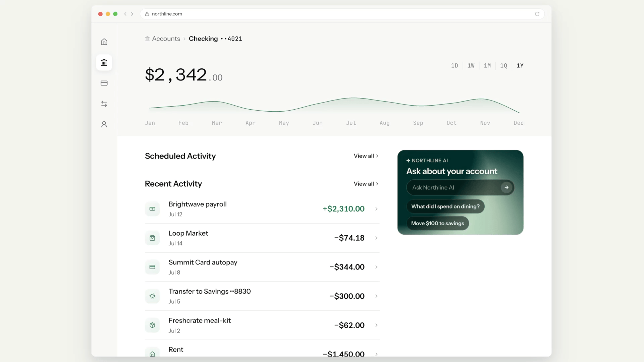Click the +$2,310.00 amount
The width and height of the screenshot is (644, 362).
click(x=343, y=209)
